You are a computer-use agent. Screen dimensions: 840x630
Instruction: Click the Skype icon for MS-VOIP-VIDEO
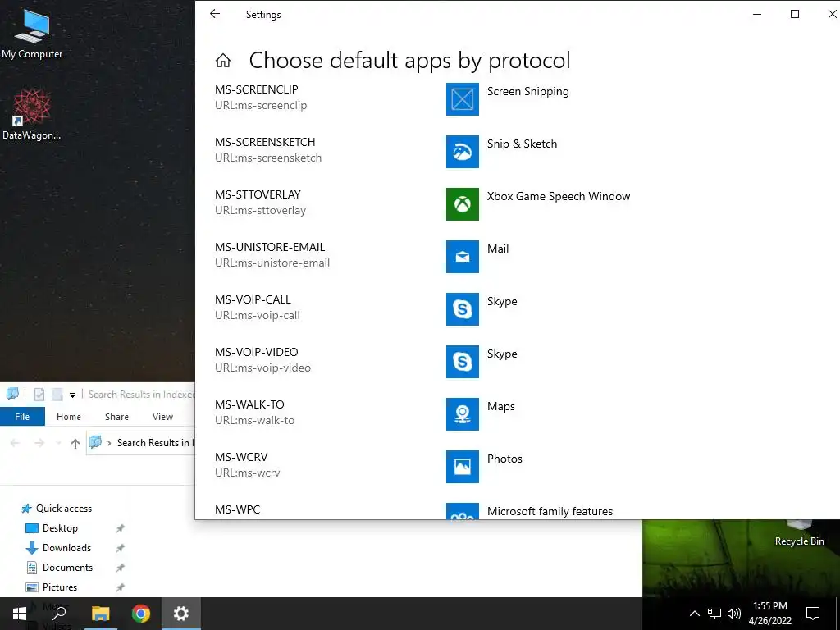coord(463,362)
